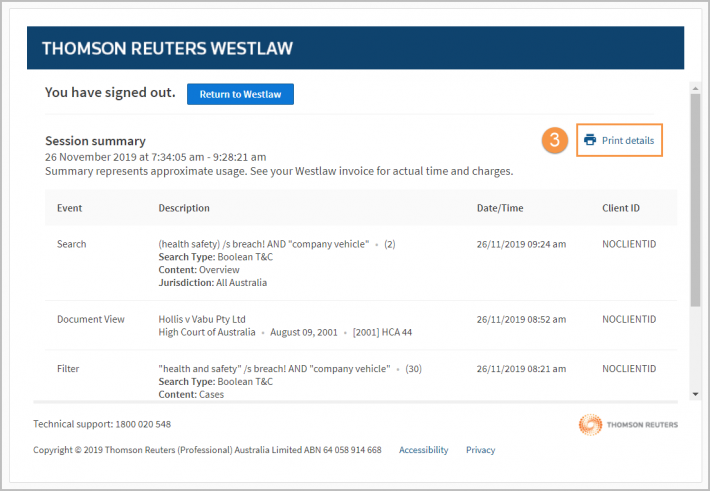This screenshot has height=491, width=710.
Task: Click the Session summary heading
Action: (95, 141)
